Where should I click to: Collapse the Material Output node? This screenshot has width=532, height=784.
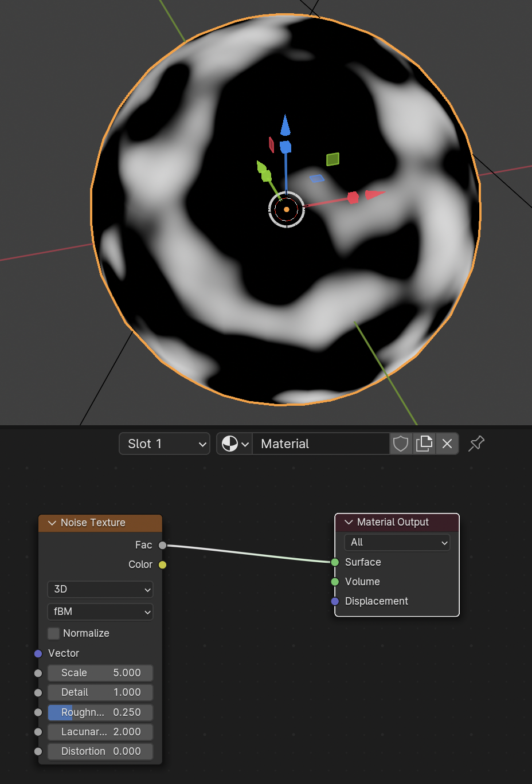tap(349, 522)
